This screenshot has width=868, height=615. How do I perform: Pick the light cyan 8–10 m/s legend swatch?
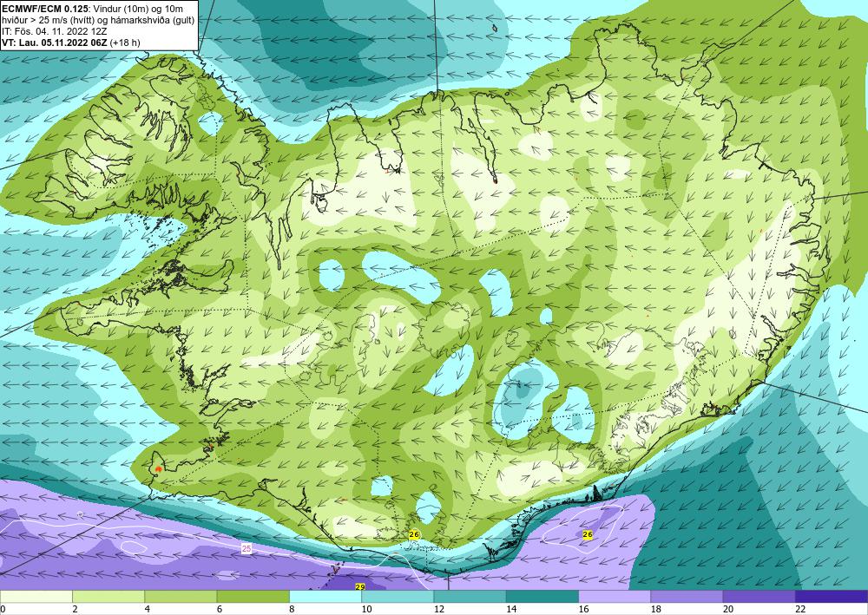[x=325, y=597]
